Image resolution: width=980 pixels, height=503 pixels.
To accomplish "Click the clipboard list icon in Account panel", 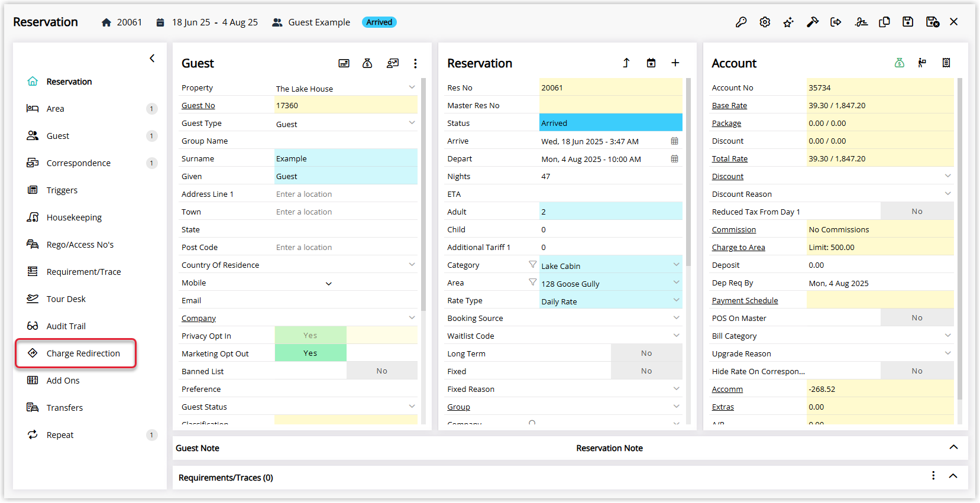I will pos(946,63).
